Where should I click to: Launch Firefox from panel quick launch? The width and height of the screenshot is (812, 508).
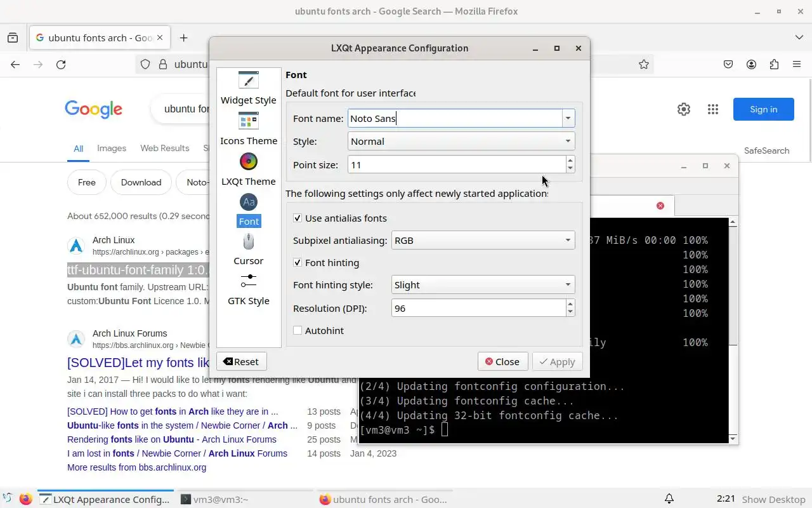tap(25, 499)
